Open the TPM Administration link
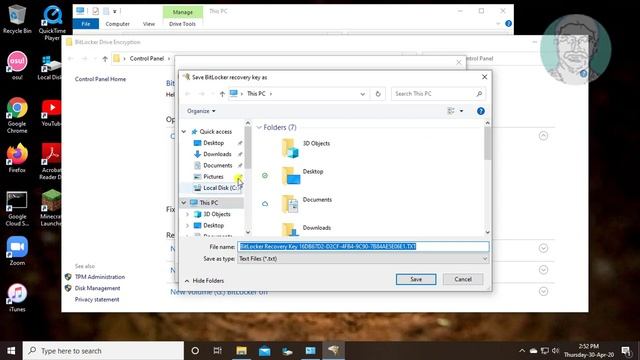Image resolution: width=640 pixels, height=360 pixels. coord(100,277)
